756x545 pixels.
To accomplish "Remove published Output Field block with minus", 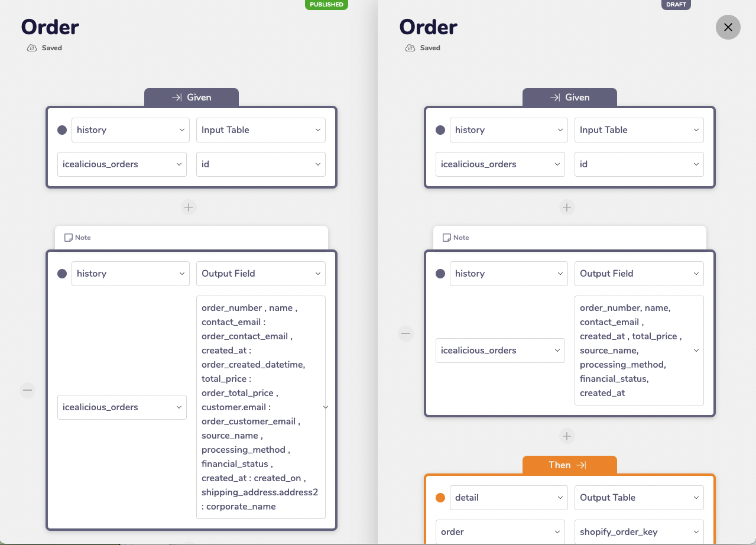I will coord(27,390).
